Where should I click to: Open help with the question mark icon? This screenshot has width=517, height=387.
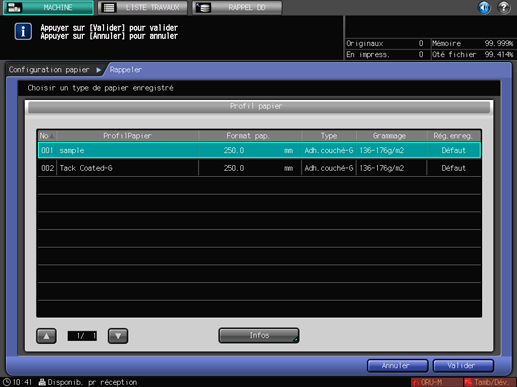(504, 7)
